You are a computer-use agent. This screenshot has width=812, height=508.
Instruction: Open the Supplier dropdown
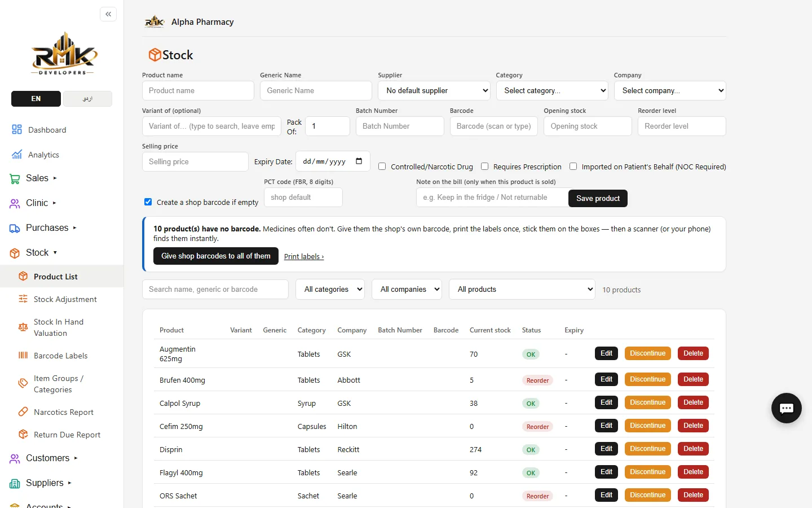(x=434, y=91)
